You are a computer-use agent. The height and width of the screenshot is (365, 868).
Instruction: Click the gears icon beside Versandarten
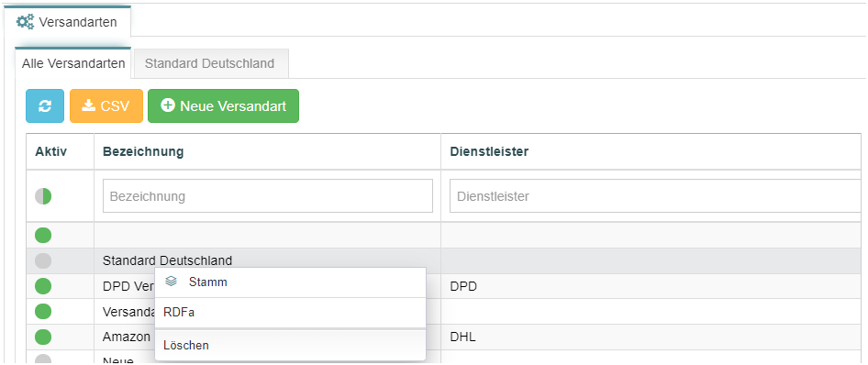(25, 22)
